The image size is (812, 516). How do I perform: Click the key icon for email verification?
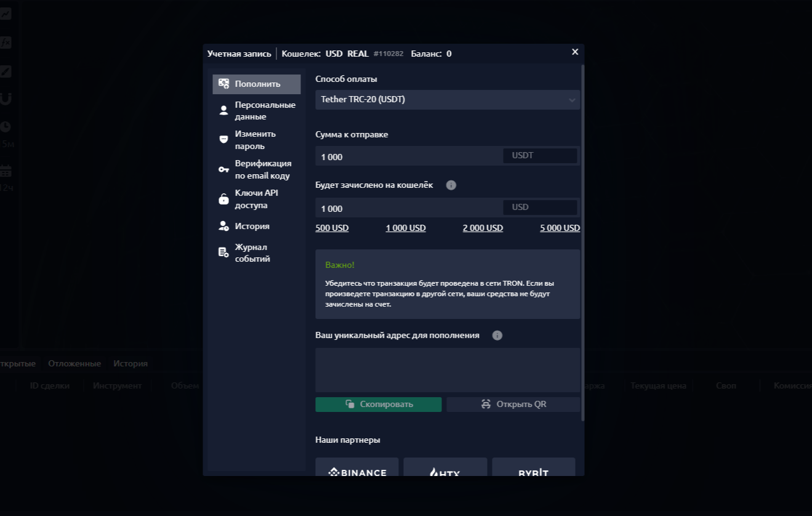224,169
